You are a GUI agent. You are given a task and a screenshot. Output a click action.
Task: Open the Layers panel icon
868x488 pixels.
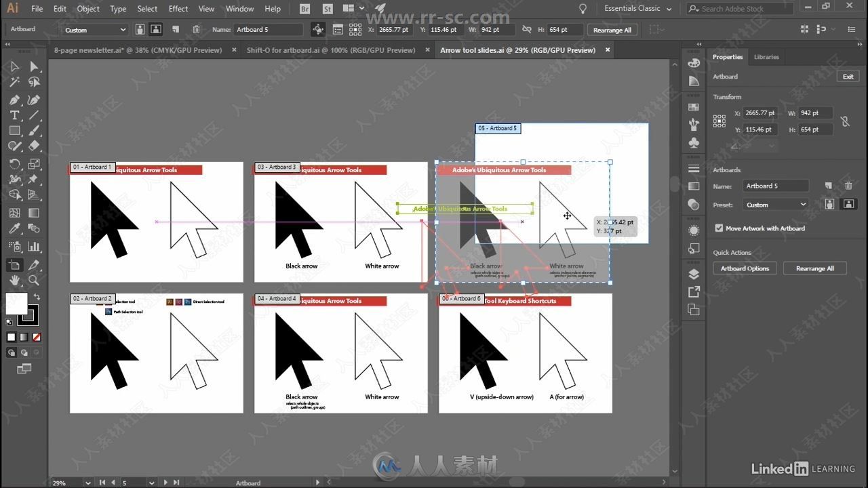(694, 274)
